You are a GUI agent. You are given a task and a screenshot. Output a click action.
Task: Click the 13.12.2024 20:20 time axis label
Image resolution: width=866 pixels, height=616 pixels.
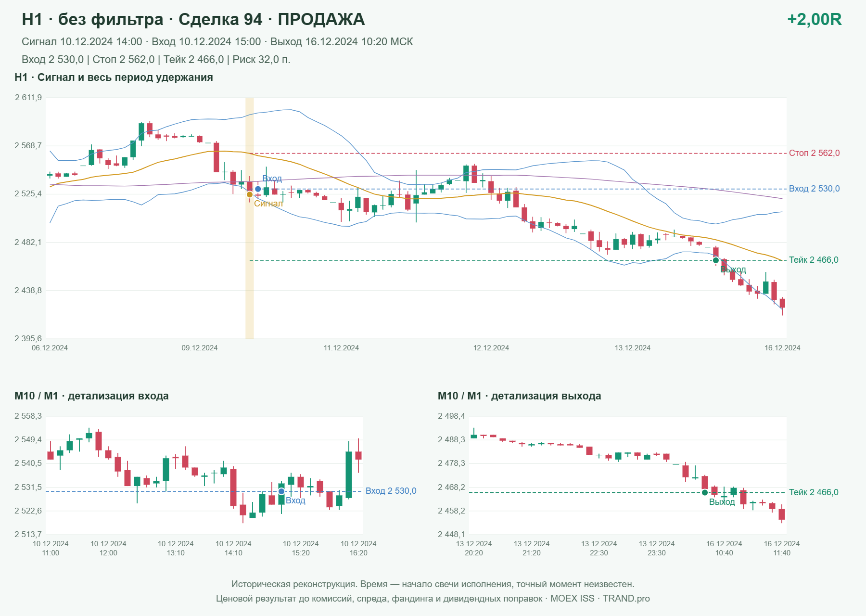coord(474,548)
